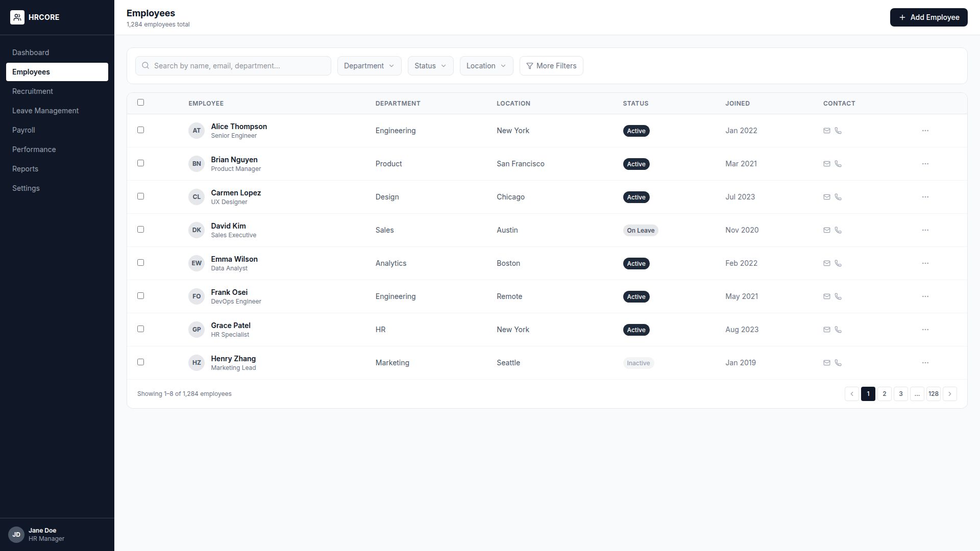Click the phone icon for Carmen Lopez

pyautogui.click(x=838, y=197)
